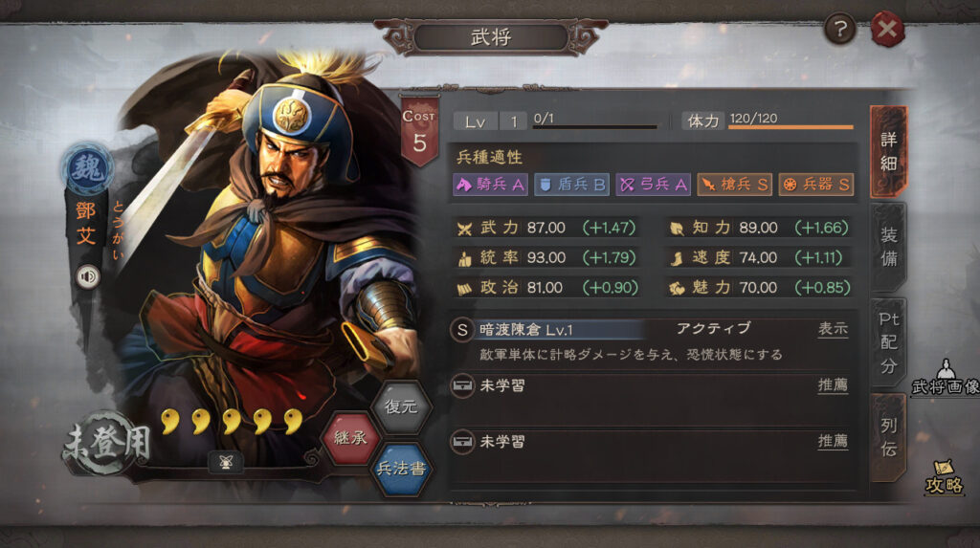The image size is (980, 548).
Task: Show details of 暗渡陳倉 skill via 表示
Action: pyautogui.click(x=833, y=329)
